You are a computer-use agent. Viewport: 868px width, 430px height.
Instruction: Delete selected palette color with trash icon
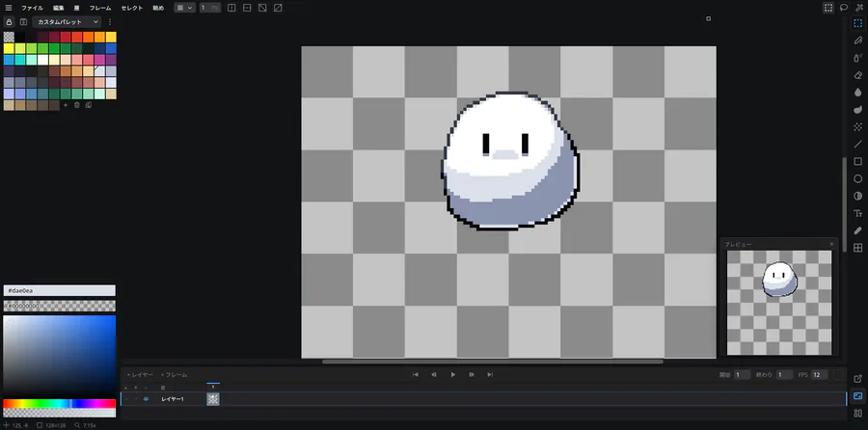click(77, 104)
